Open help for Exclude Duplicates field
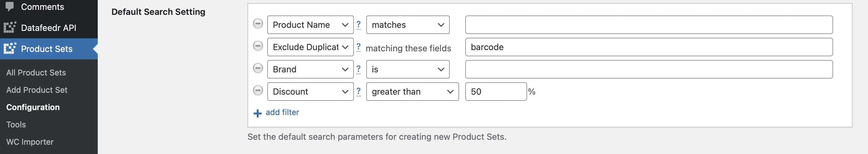The image size is (868, 154). tap(358, 47)
